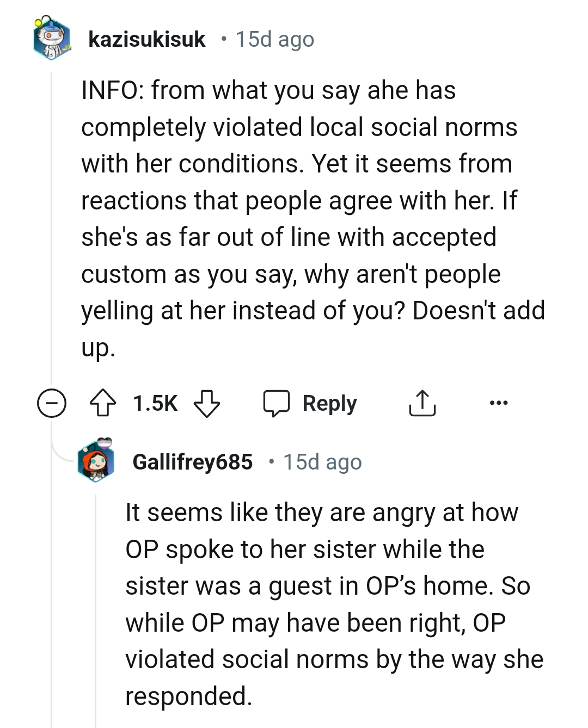Open the share options for the comment
The width and height of the screenshot is (588, 728).
(422, 403)
